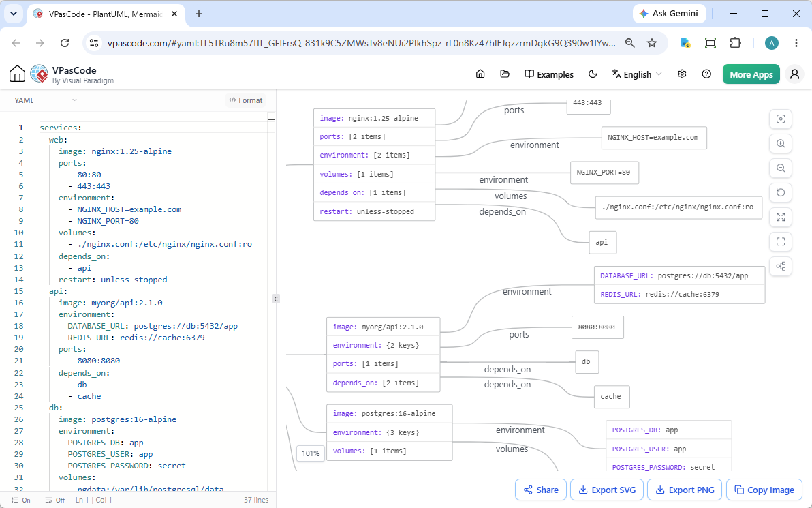Open the tab search dropdown arrow in Chrome
Screen dimensions: 812x508
click(x=14, y=14)
